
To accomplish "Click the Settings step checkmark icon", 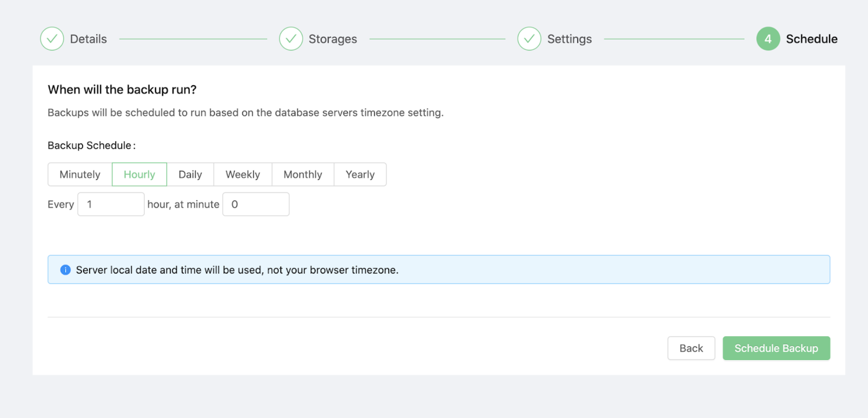I will tap(529, 39).
